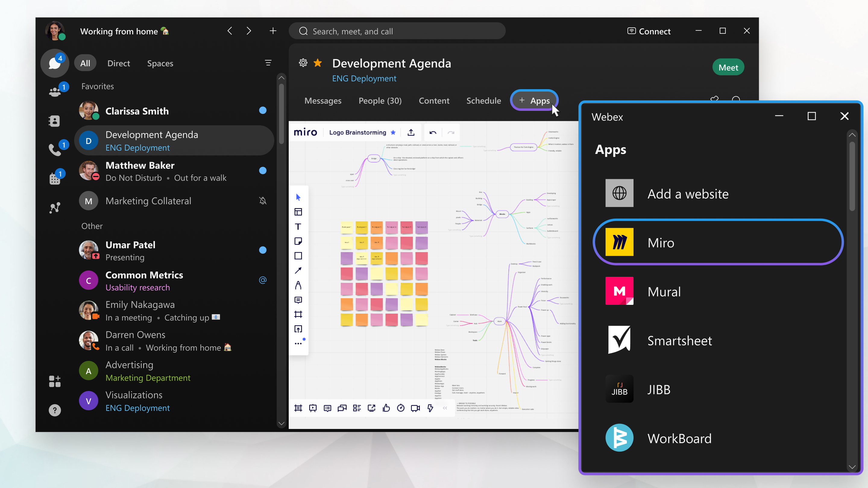The image size is (868, 488).
Task: Click the Meet button to start a meeting
Action: [728, 67]
